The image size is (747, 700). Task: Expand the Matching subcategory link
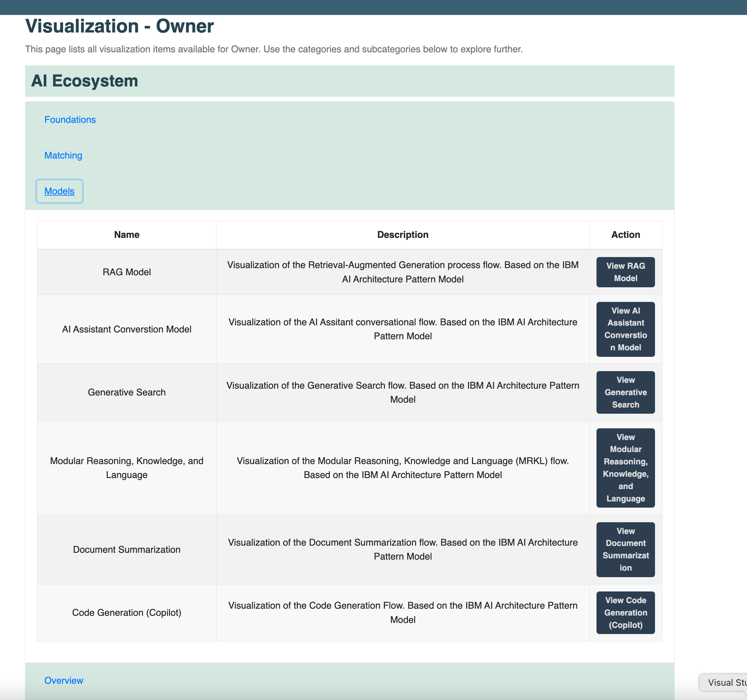63,155
